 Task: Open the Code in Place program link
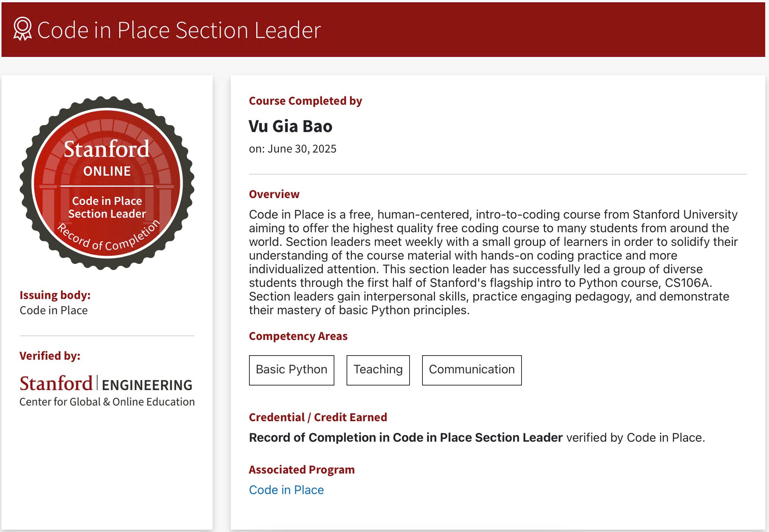[286, 490]
